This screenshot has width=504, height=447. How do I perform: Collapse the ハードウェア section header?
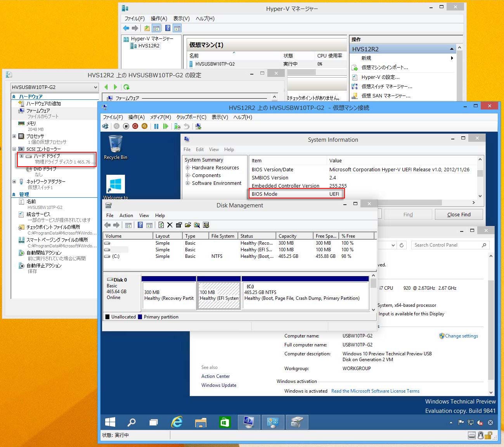[x=14, y=96]
